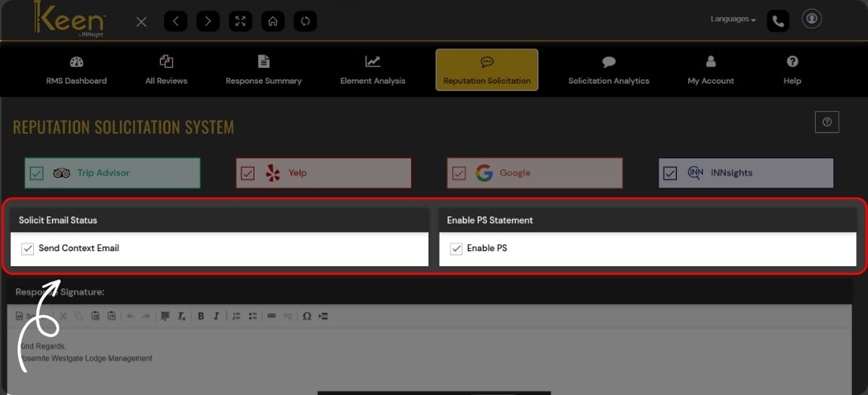Toggle the INNsights checkbox
868x395 pixels.
click(x=671, y=173)
